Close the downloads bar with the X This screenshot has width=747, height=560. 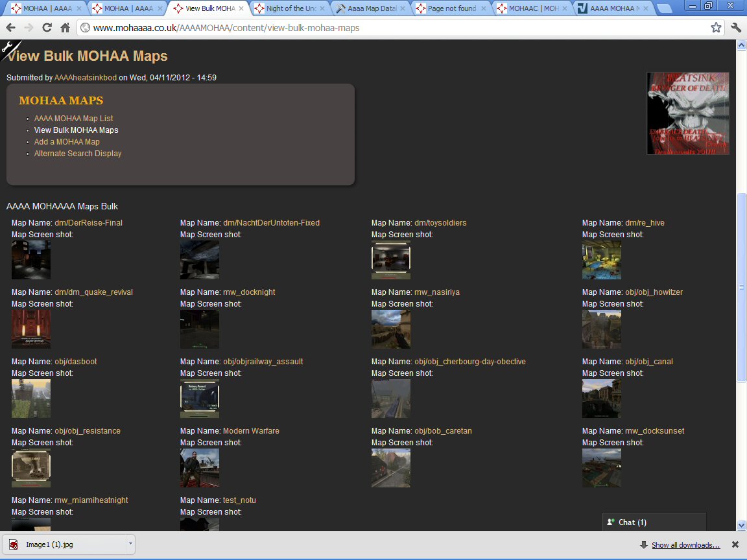pyautogui.click(x=735, y=544)
